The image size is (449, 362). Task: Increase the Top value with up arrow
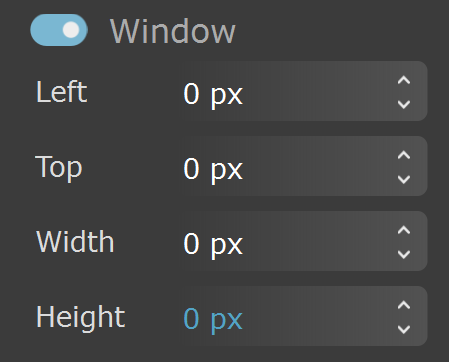(404, 155)
